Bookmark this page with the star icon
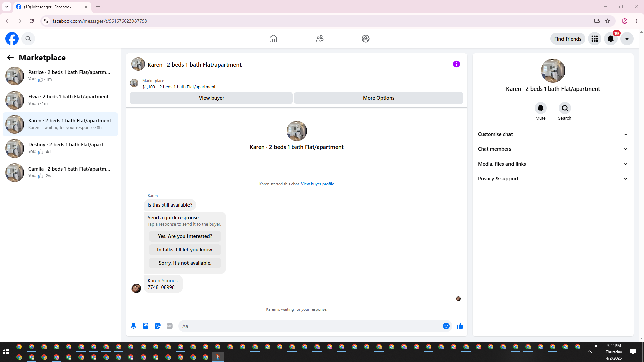 608,21
